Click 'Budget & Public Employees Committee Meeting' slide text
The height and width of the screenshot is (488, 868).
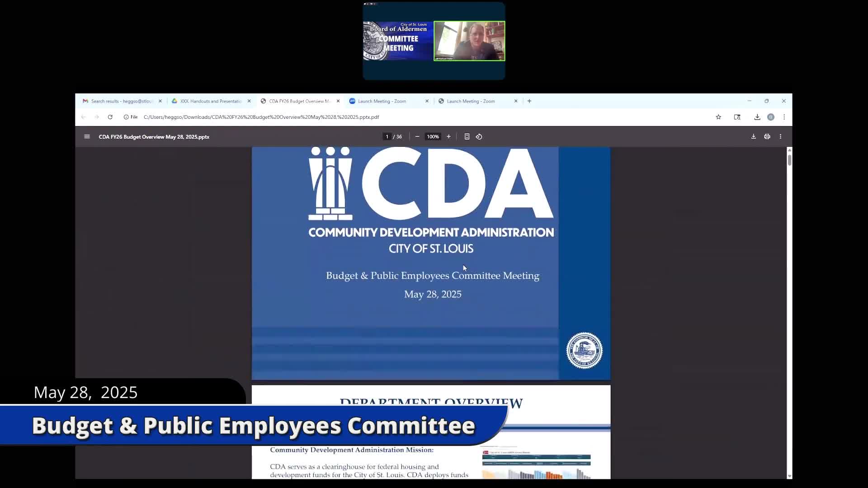[433, 276]
